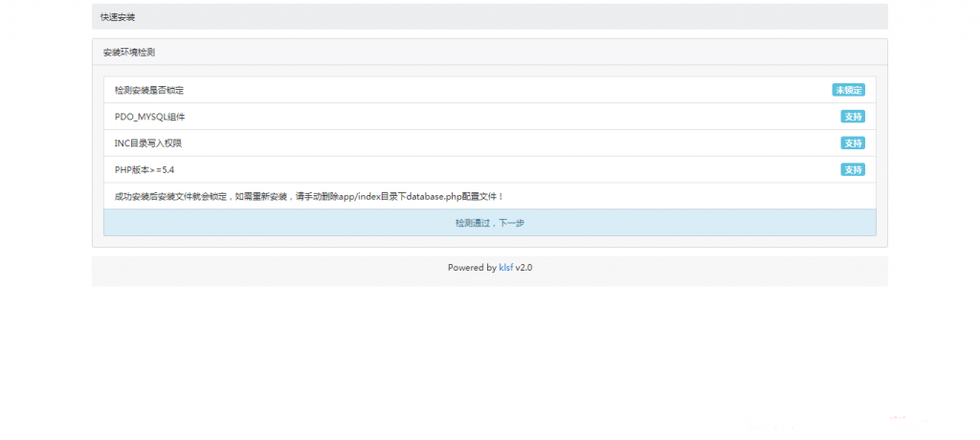This screenshot has width=980, height=440.
Task: Click the 支持 badge for PDO_MYSQL组件
Action: pyautogui.click(x=853, y=117)
